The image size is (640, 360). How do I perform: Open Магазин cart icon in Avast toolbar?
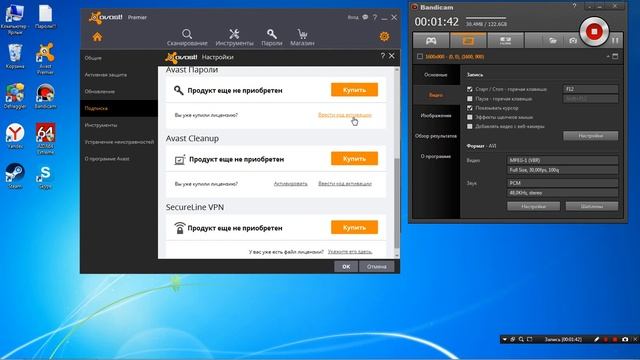pos(302,34)
